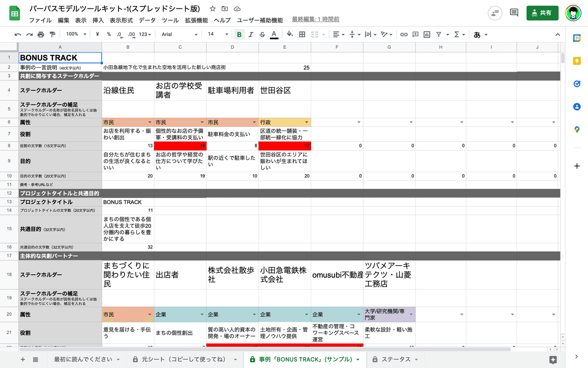This screenshot has height=368, width=588.
Task: Select cell A1 BONUS TRACK
Action: [x=60, y=57]
